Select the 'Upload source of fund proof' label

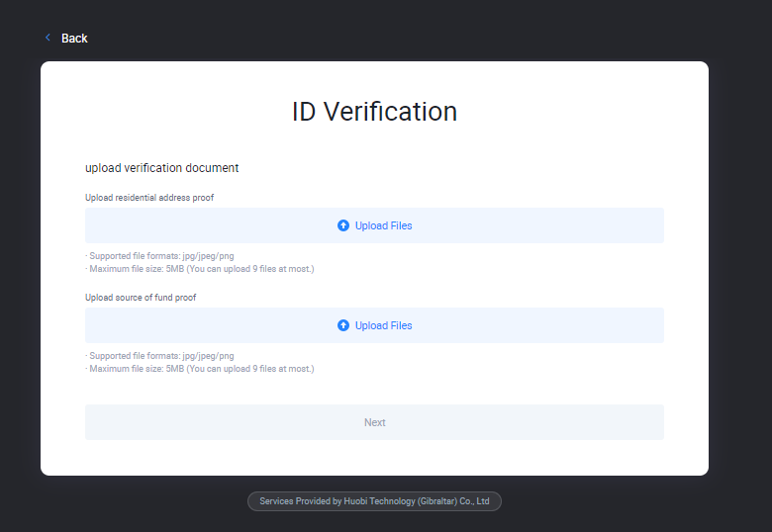point(141,298)
